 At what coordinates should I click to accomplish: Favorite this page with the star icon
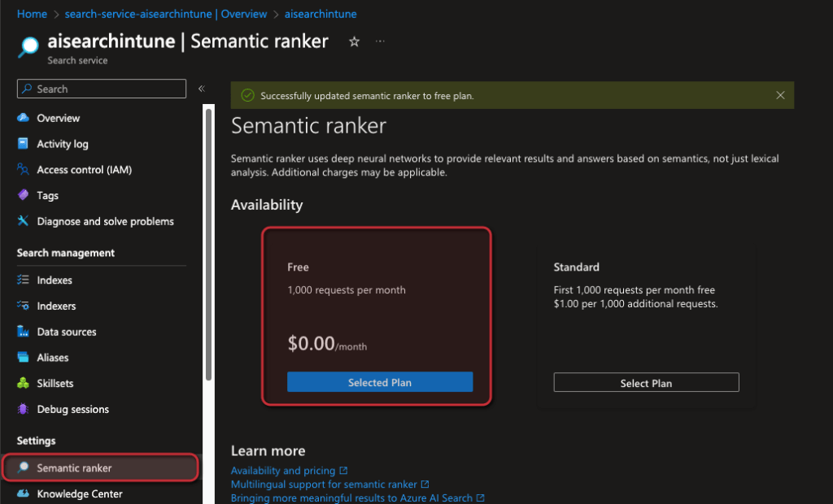click(354, 41)
